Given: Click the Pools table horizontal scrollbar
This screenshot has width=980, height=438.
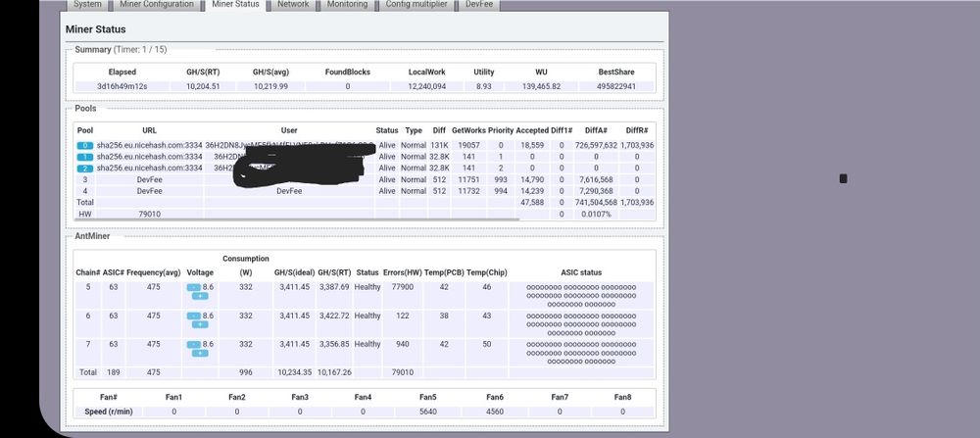Looking at the screenshot, I should coord(297,219).
